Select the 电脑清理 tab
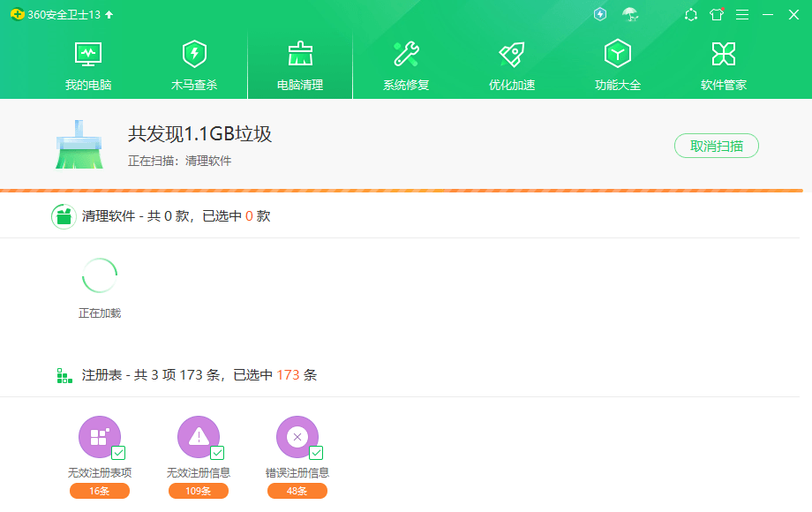Screen dimensions: 812x512 click(x=300, y=65)
